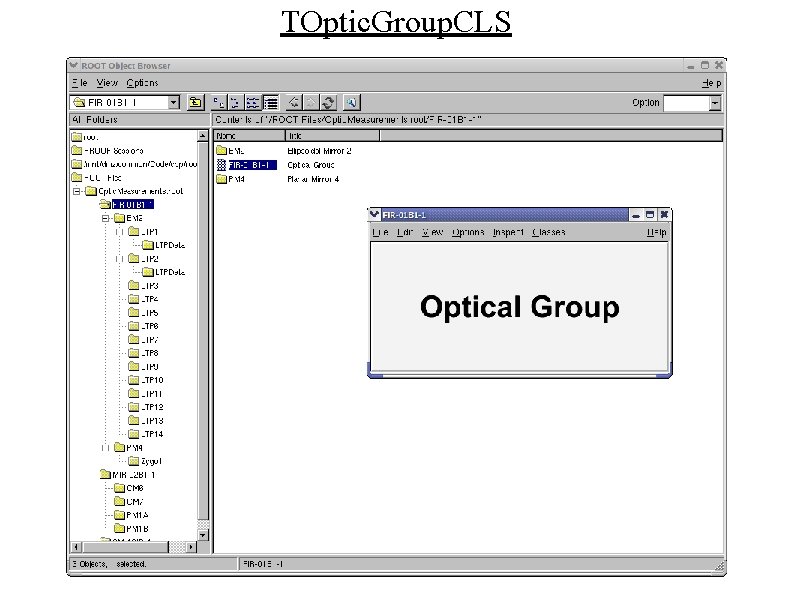Click the 'Ellipsoidal Mirror 2' title text
This screenshot has height=595, width=794.
(x=320, y=151)
